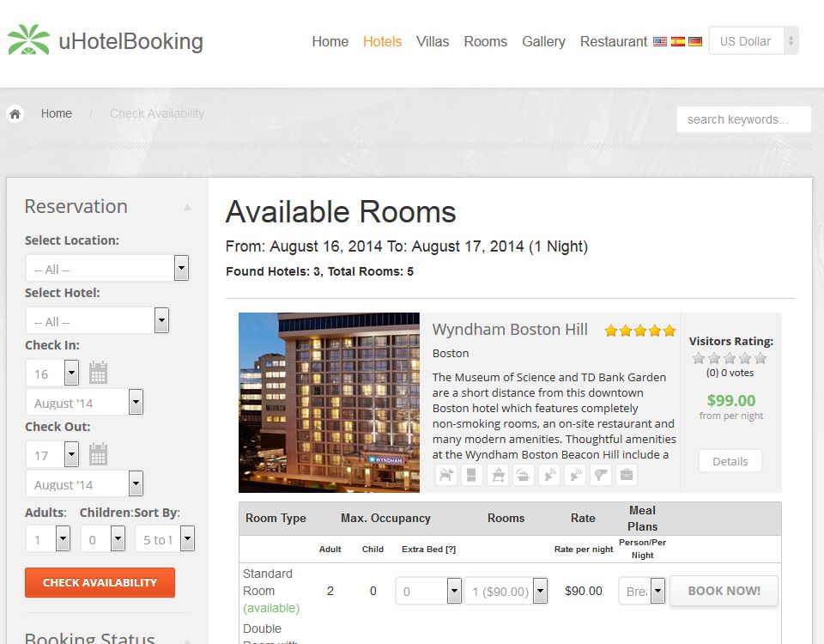Click the briefcase business amenity icon

pos(627,475)
